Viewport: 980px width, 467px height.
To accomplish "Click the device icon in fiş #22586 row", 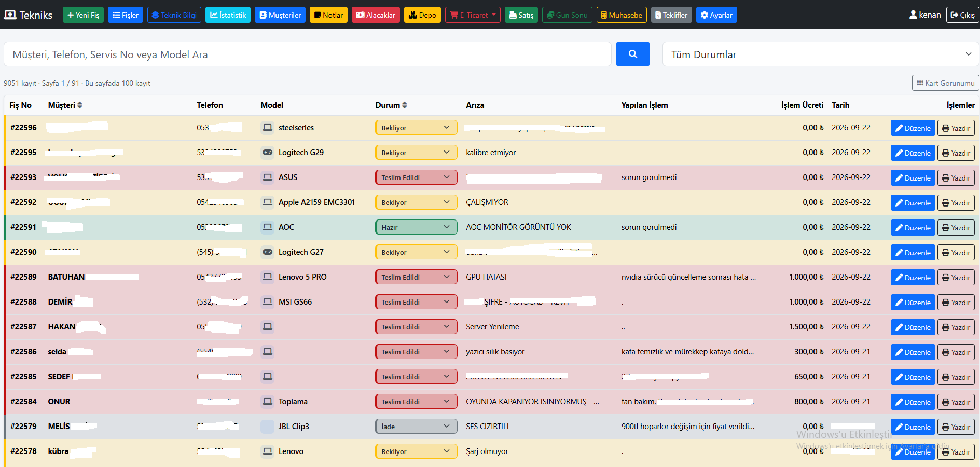I will pyautogui.click(x=267, y=352).
